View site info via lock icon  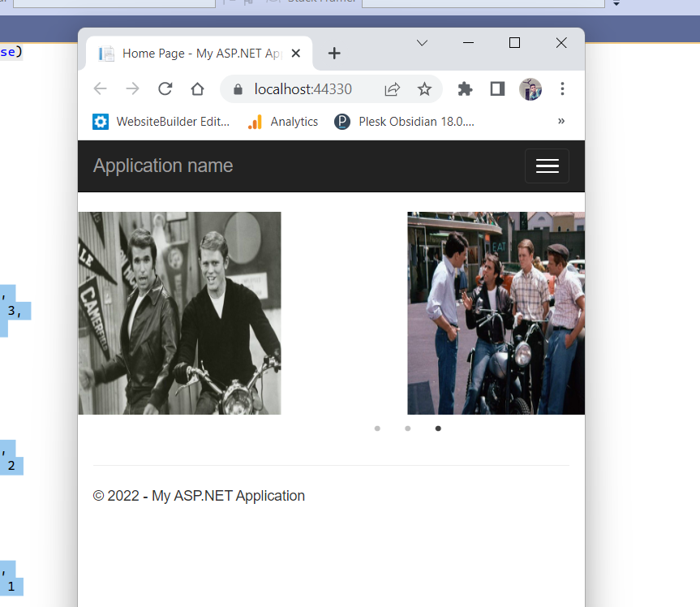point(238,89)
